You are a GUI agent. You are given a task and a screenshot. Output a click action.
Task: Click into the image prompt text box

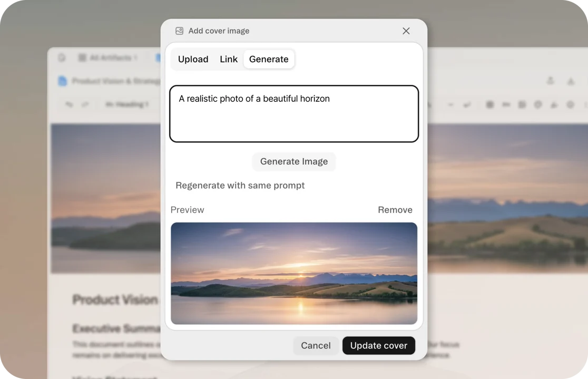(x=294, y=114)
